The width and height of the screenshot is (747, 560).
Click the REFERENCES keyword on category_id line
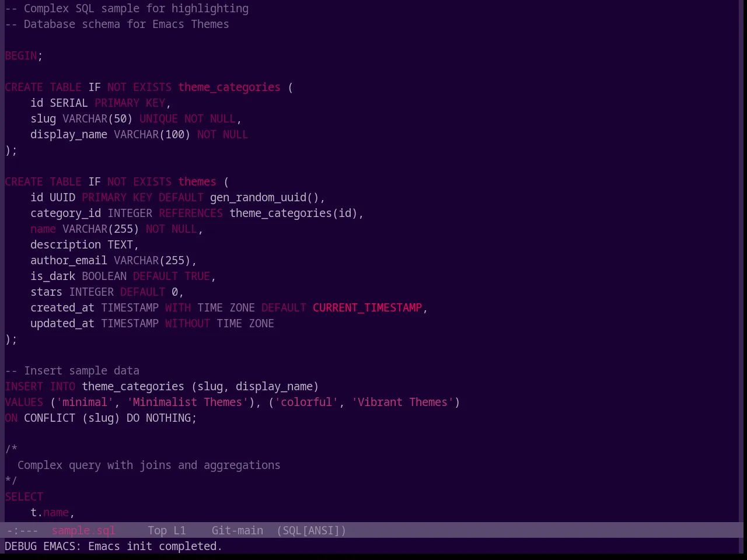pos(191,213)
